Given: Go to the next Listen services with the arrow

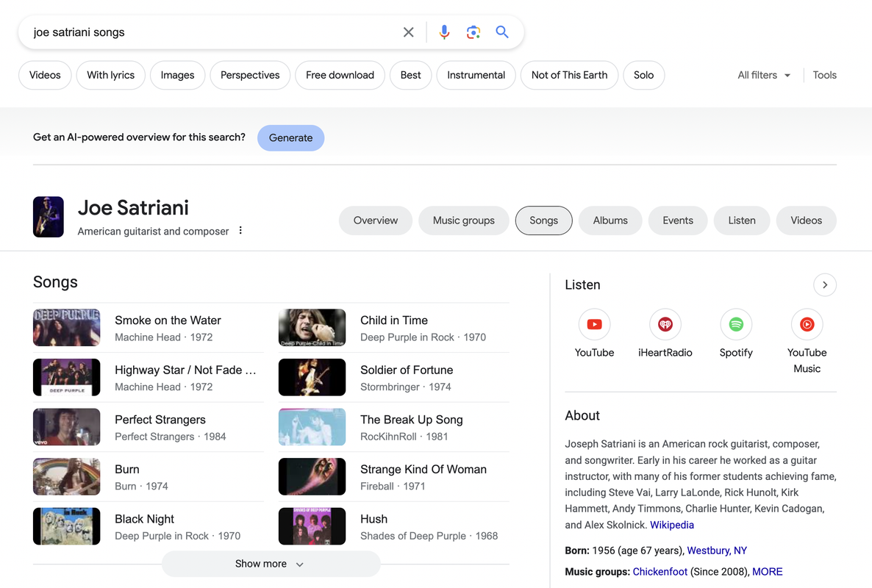Looking at the screenshot, I should [825, 284].
